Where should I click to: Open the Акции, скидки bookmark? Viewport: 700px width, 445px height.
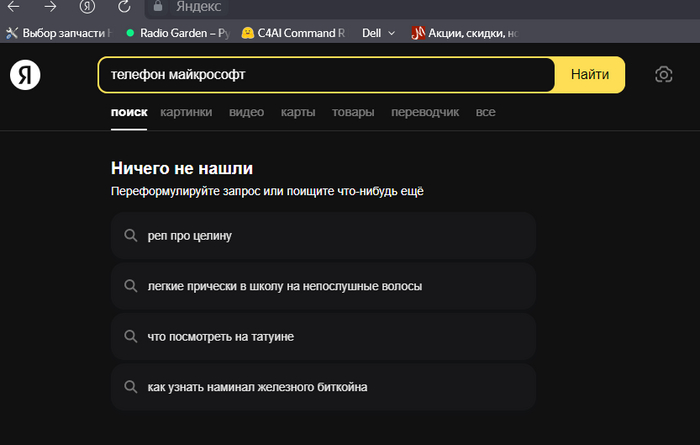point(465,33)
